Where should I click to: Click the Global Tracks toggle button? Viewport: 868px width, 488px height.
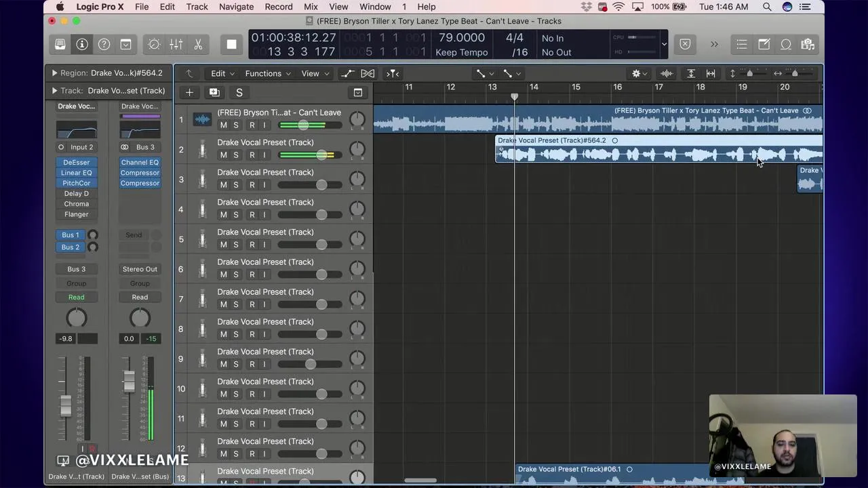[358, 93]
